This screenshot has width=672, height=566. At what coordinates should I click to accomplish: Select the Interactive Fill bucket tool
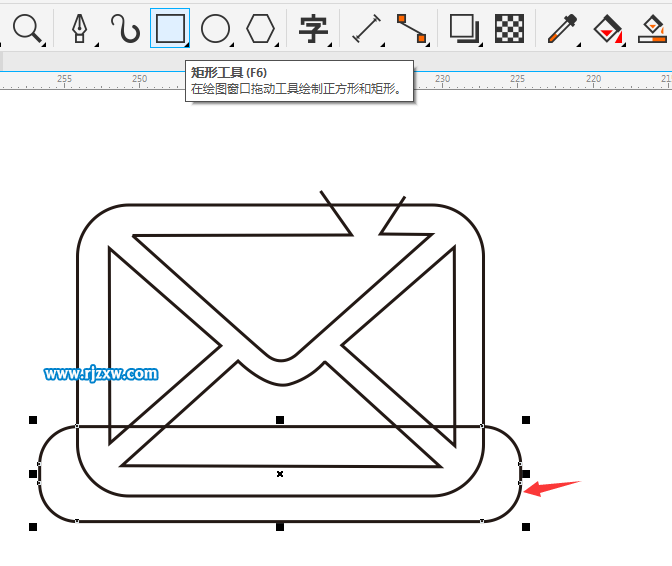[x=608, y=29]
